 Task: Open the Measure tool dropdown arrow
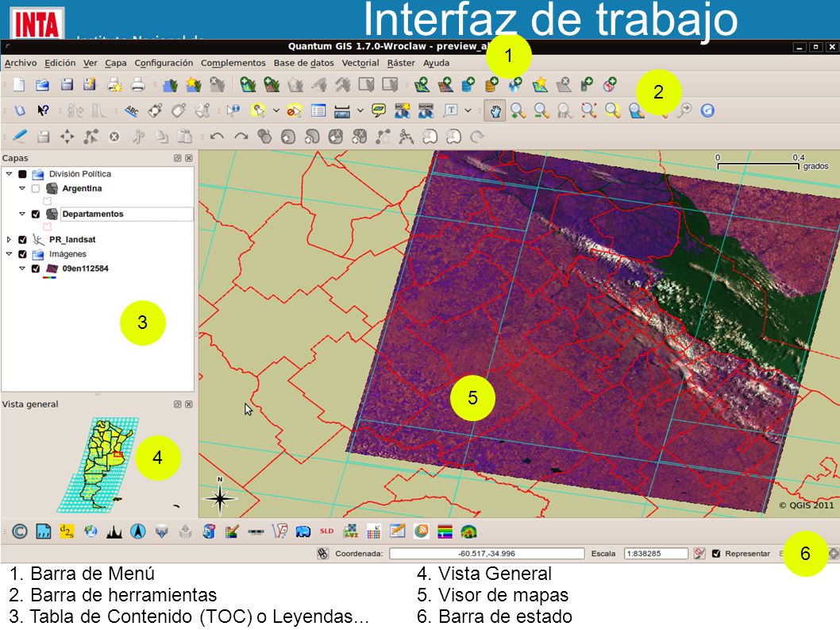coord(360,110)
